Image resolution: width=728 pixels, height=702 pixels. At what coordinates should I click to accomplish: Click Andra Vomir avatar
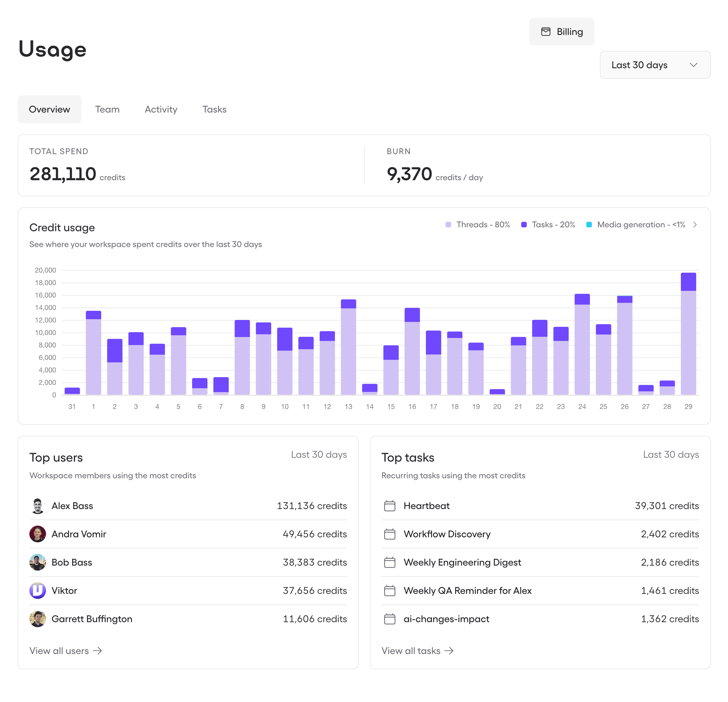pyautogui.click(x=37, y=534)
